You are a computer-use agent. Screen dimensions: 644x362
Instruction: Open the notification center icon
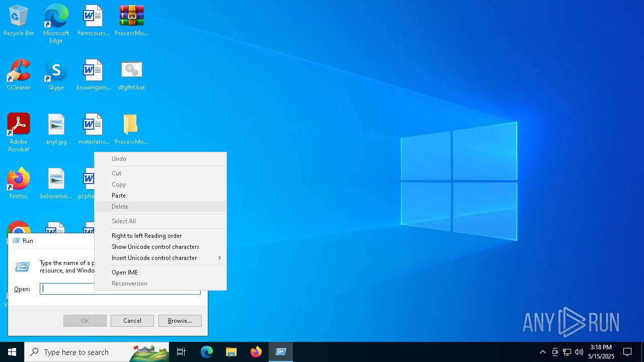coord(627,352)
